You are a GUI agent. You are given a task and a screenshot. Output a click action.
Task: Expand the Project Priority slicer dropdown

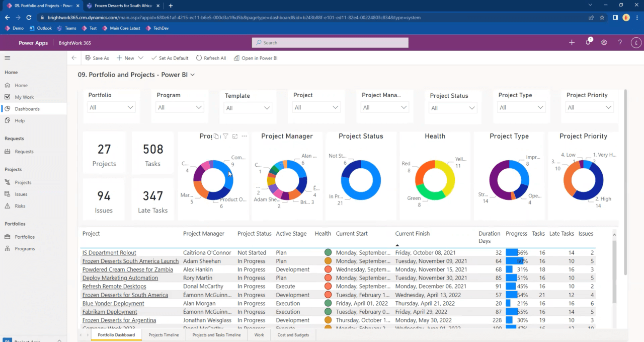608,107
